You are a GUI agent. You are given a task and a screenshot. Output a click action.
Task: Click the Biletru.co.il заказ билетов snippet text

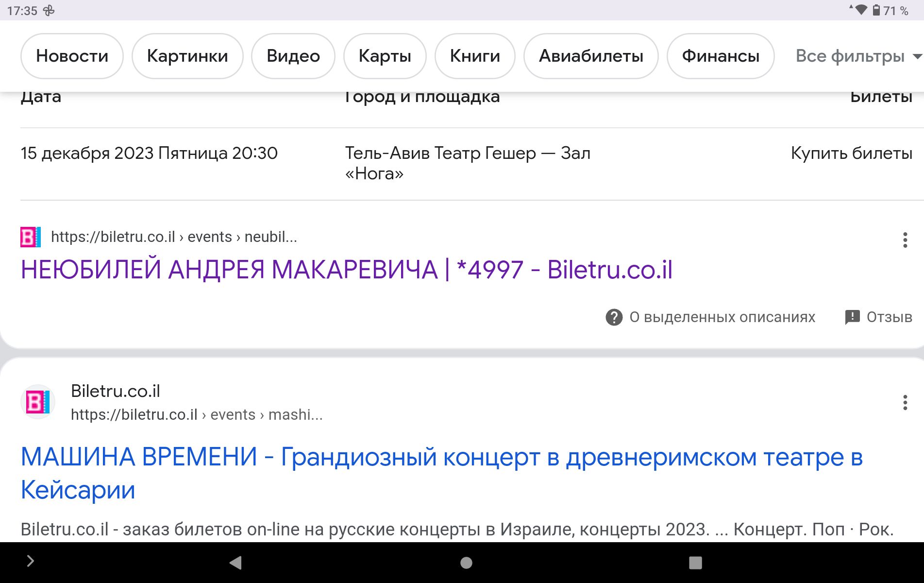(457, 529)
